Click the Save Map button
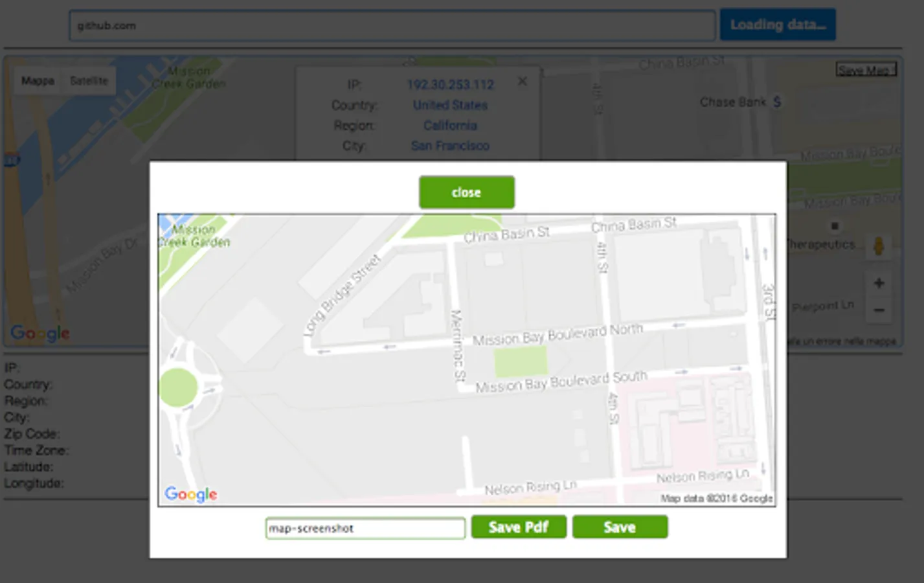924x583 pixels. 866,69
